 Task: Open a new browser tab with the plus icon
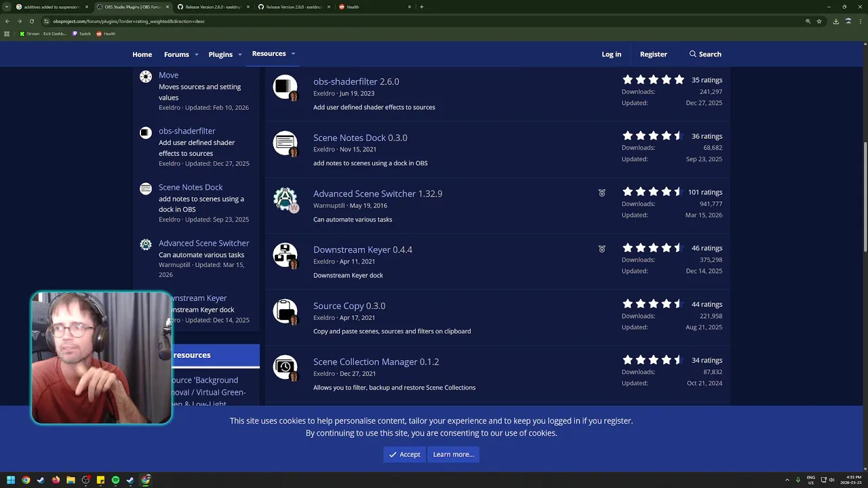click(x=422, y=7)
